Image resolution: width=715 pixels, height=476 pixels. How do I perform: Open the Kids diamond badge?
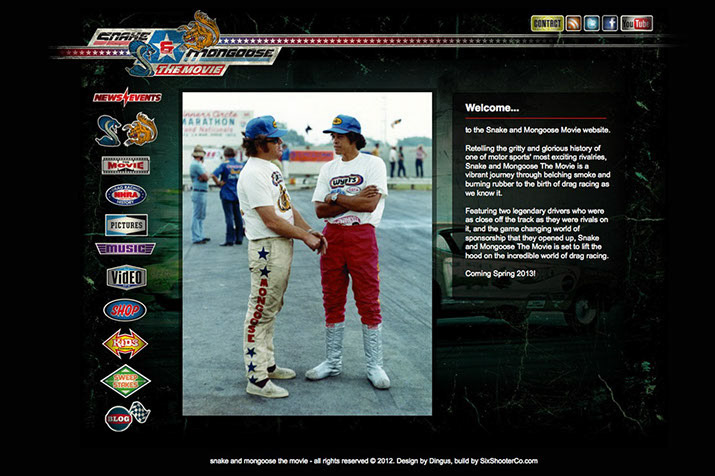[125, 343]
